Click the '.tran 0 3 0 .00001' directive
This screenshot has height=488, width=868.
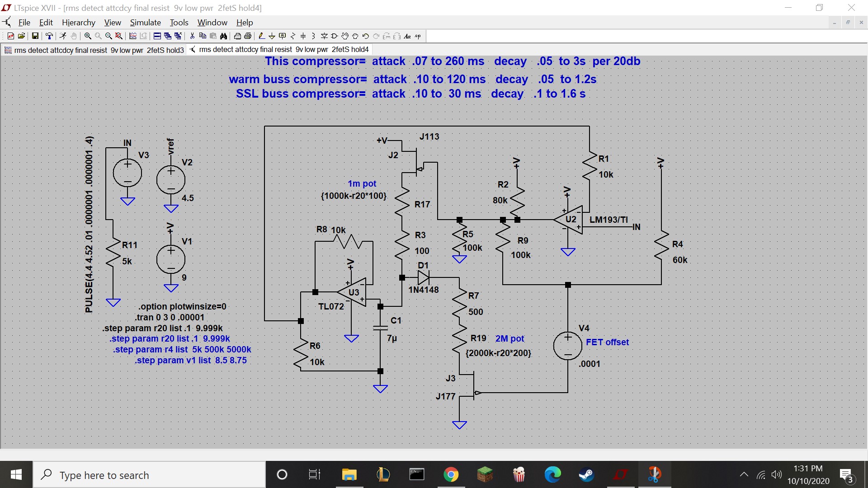pyautogui.click(x=170, y=317)
